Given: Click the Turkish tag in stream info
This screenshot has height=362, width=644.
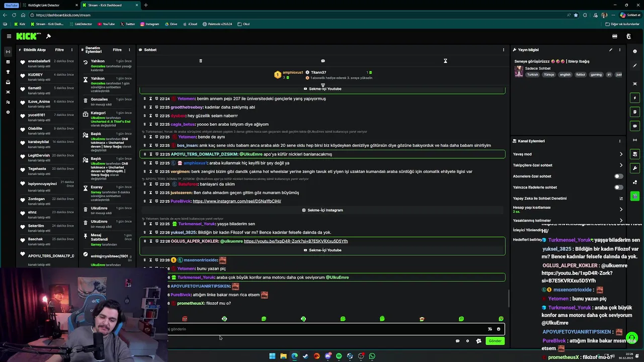Looking at the screenshot, I should (x=532, y=74).
